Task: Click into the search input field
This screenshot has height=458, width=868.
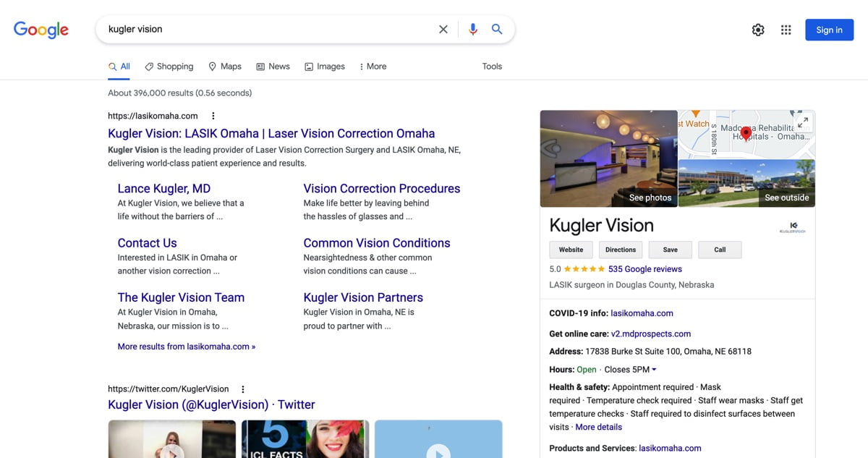Action: (268, 30)
